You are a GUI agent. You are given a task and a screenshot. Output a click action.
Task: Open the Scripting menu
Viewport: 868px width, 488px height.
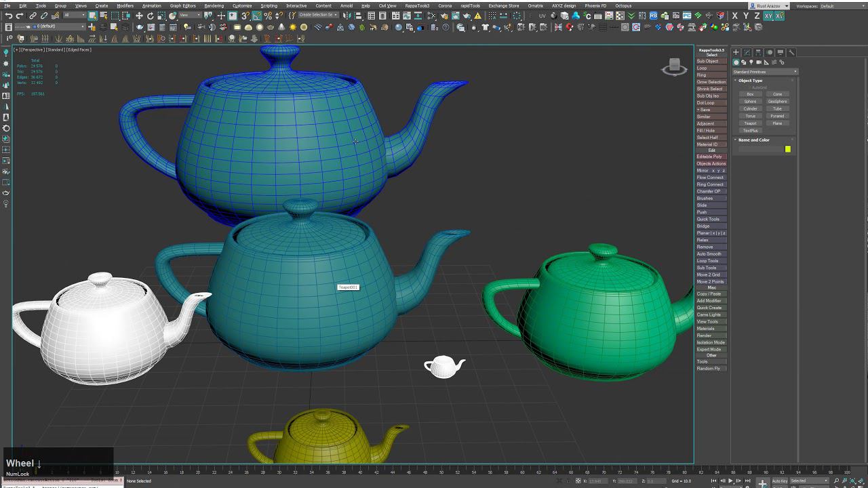[269, 5]
